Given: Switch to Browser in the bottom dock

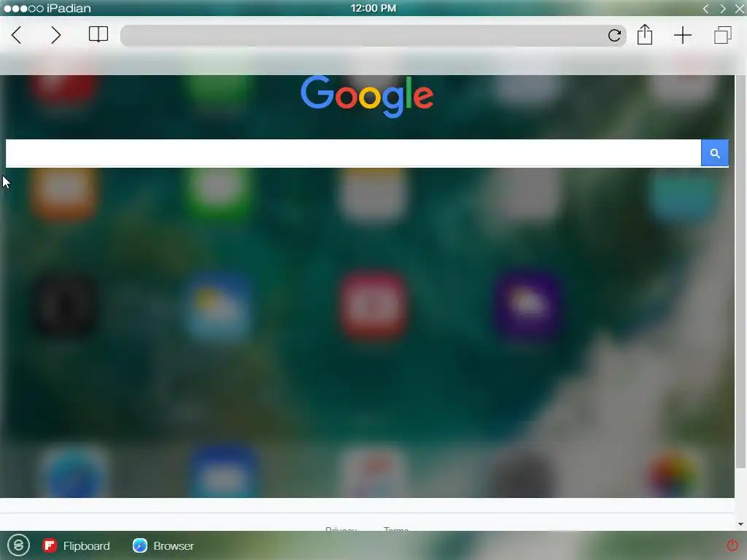Looking at the screenshot, I should click(163, 545).
